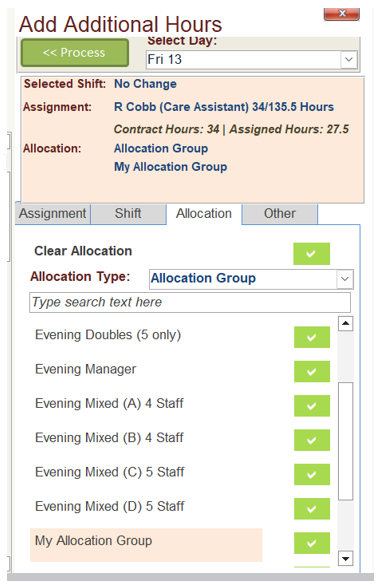The image size is (387, 588).
Task: Switch to the Assignment tab
Action: pyautogui.click(x=52, y=214)
